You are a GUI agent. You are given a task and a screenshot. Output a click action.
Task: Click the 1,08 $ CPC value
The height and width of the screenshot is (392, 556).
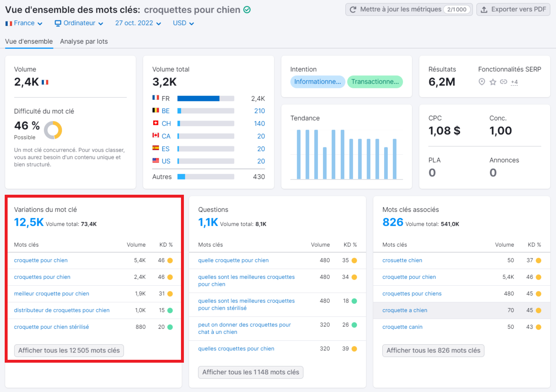click(x=445, y=131)
